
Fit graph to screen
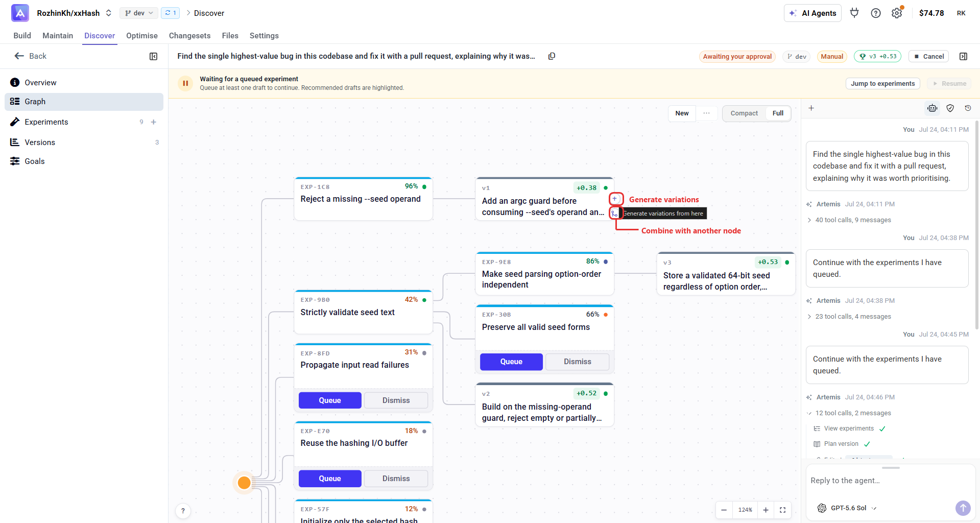click(x=782, y=510)
